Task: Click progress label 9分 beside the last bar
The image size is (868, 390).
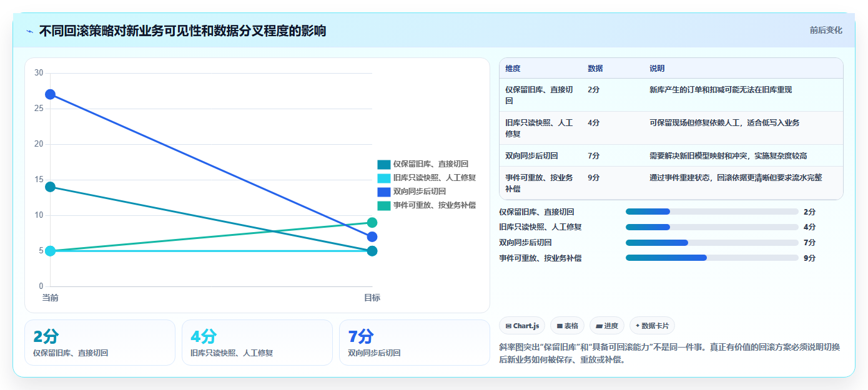Action: coord(809,258)
